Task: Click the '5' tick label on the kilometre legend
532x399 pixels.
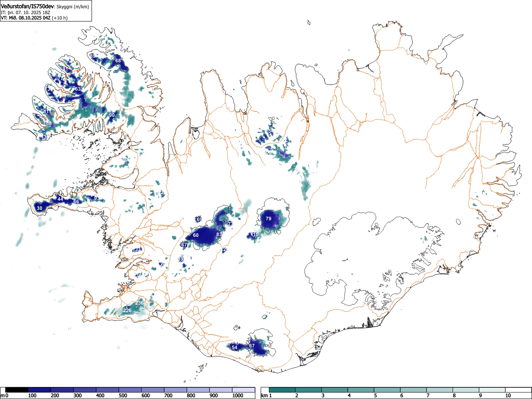Action: coord(375,396)
